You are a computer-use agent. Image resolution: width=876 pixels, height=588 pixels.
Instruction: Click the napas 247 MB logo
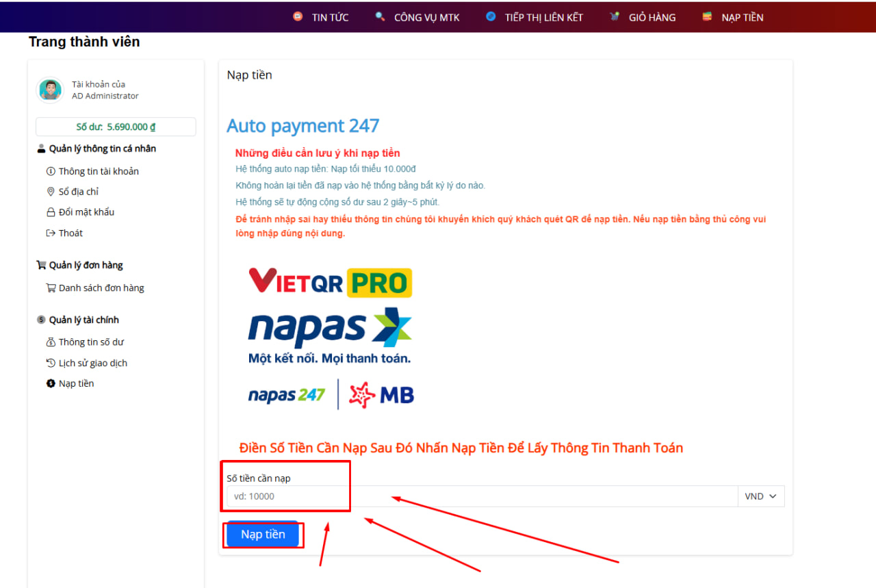[x=331, y=394]
